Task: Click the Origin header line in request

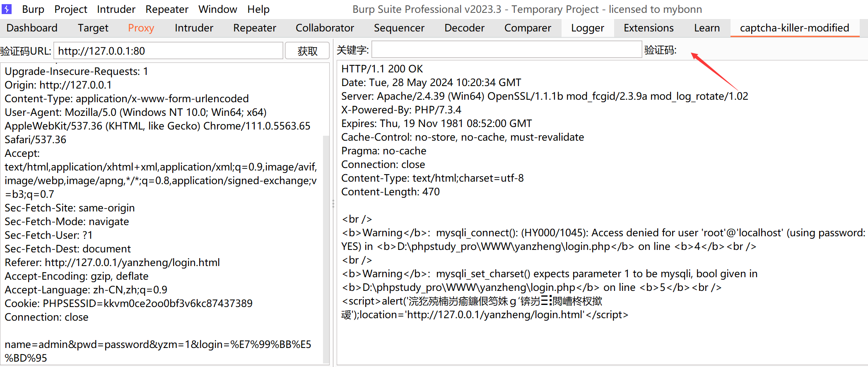Action: point(58,85)
